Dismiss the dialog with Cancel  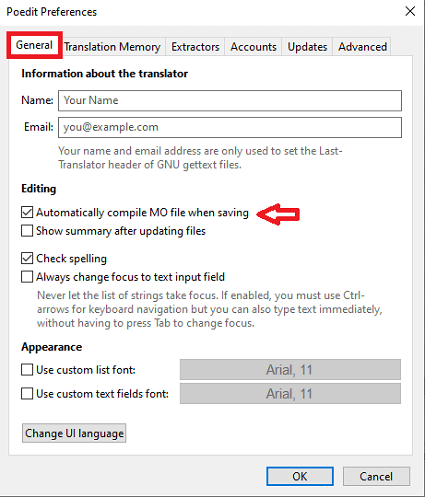[376, 476]
